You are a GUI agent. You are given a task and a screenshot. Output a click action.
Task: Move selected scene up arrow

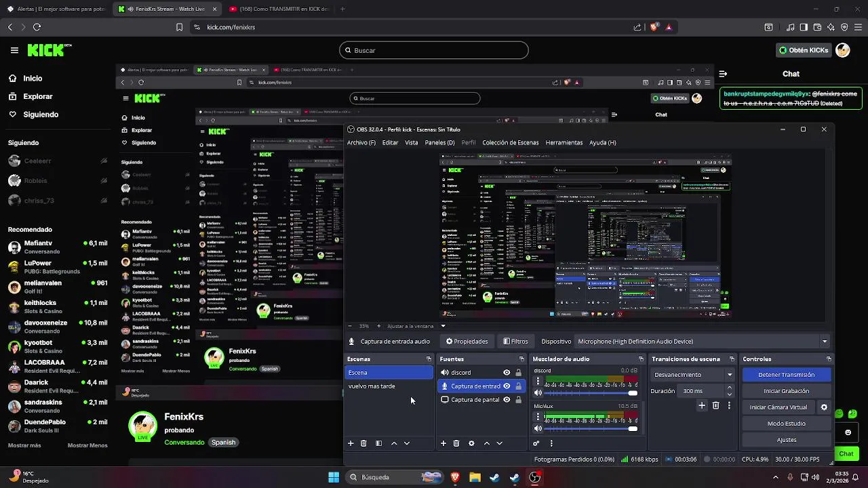point(394,443)
